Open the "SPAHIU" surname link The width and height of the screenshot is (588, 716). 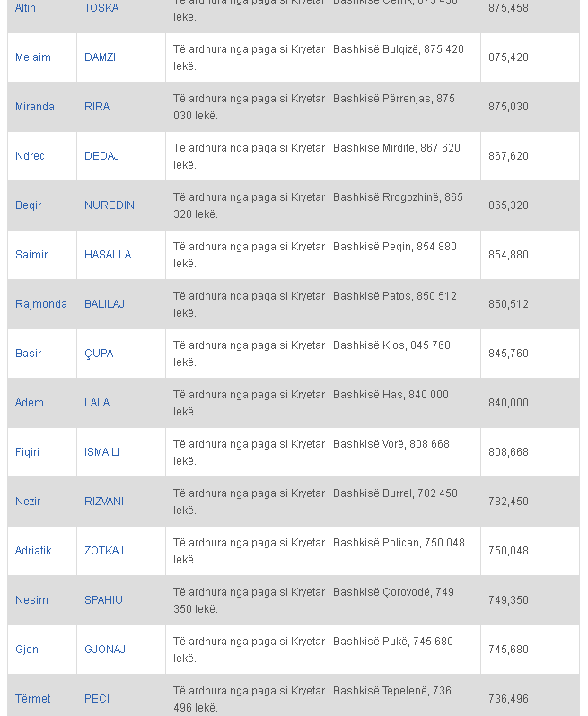tap(103, 600)
